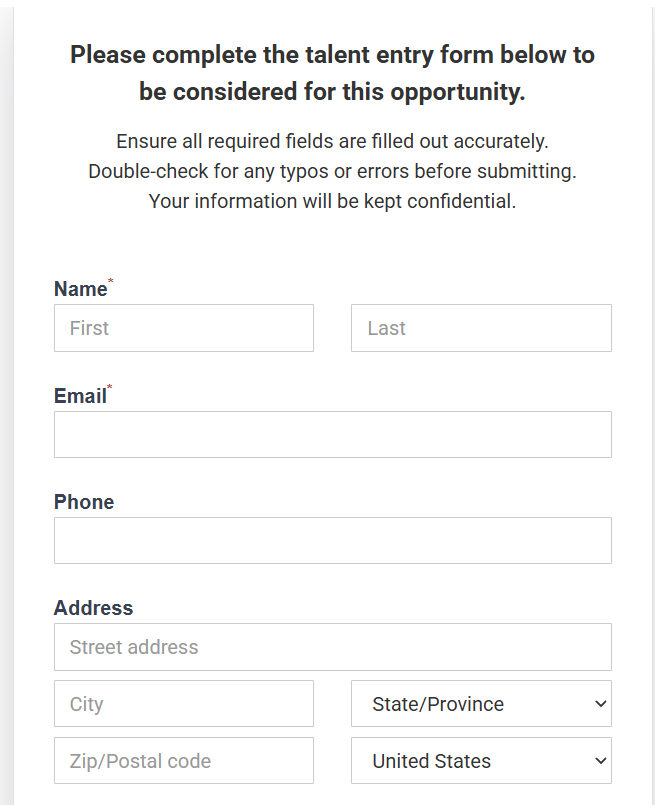Click the State/Province chevron arrow
The height and width of the screenshot is (805, 655).
[600, 704]
